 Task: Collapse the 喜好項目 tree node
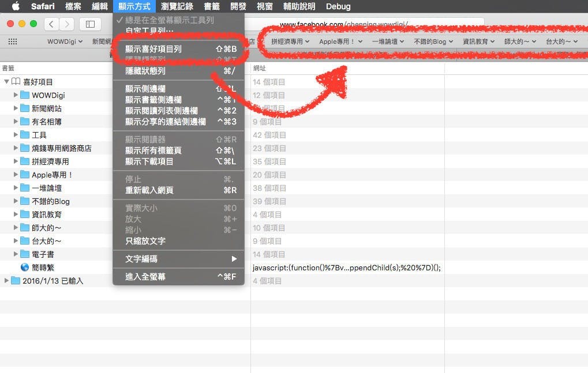[6, 81]
